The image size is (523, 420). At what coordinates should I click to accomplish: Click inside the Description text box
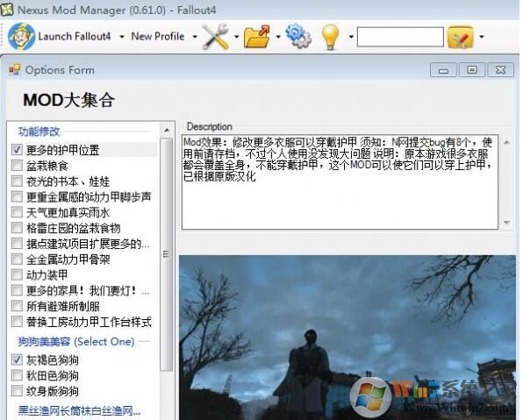point(340,182)
